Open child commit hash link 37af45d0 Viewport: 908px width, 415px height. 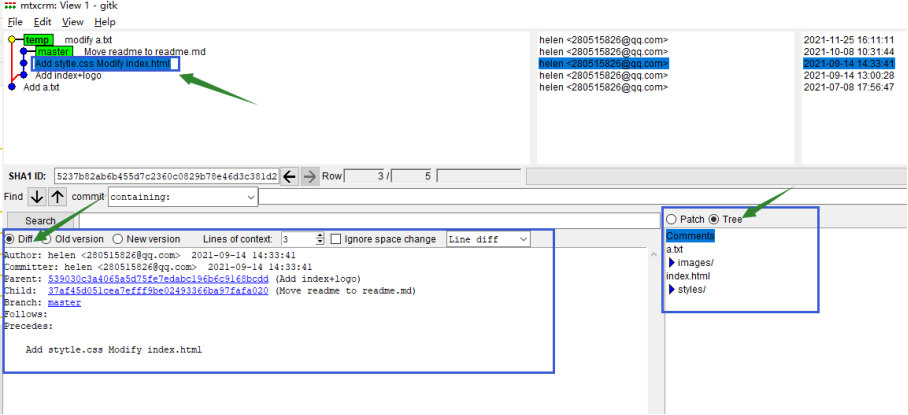(x=158, y=291)
